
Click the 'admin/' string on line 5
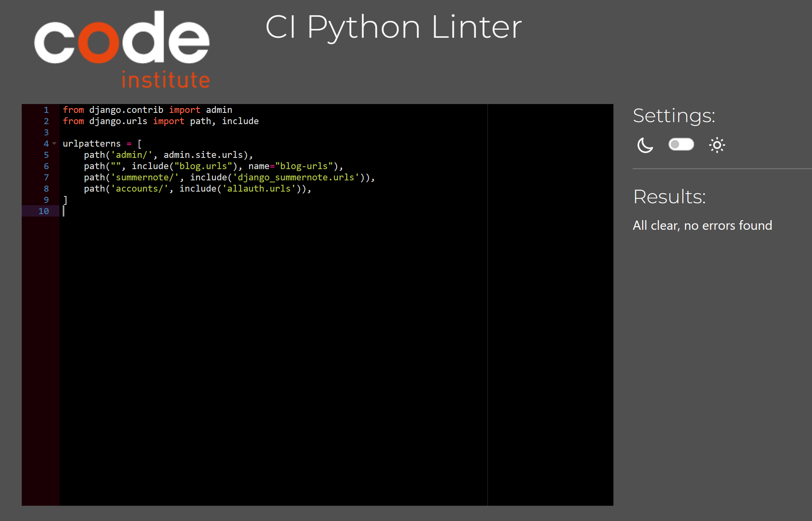point(131,155)
